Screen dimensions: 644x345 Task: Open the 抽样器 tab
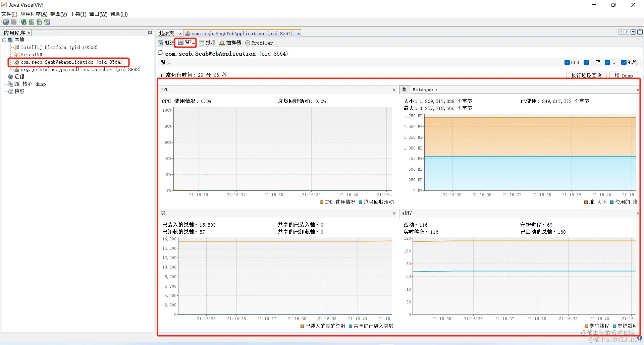(230, 43)
